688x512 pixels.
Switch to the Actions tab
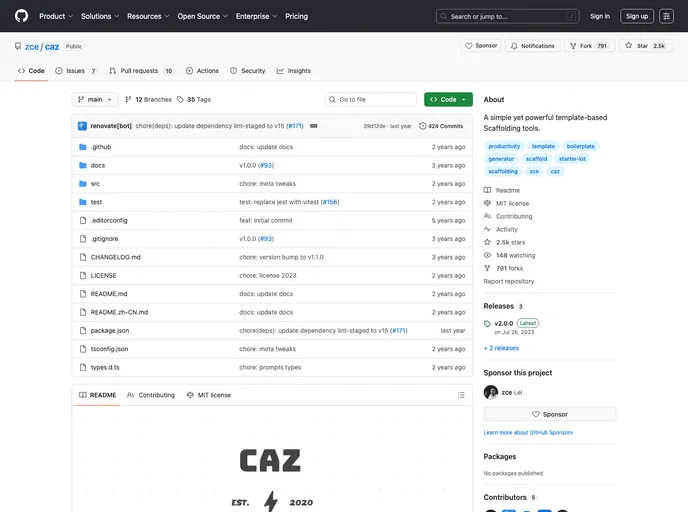point(202,71)
